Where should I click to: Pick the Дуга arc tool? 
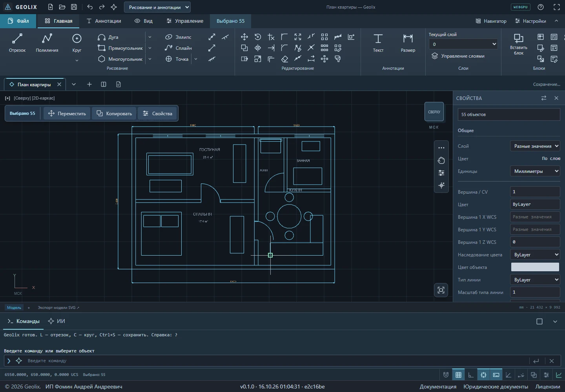click(x=108, y=37)
